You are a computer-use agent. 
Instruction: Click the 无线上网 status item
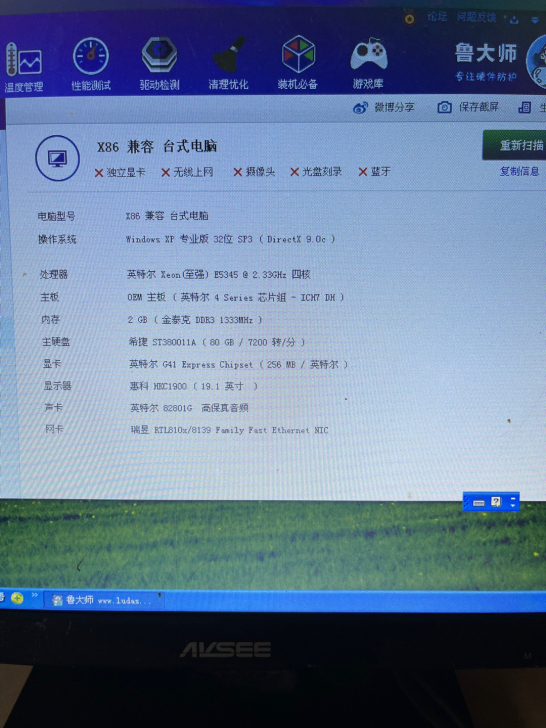coord(187,173)
